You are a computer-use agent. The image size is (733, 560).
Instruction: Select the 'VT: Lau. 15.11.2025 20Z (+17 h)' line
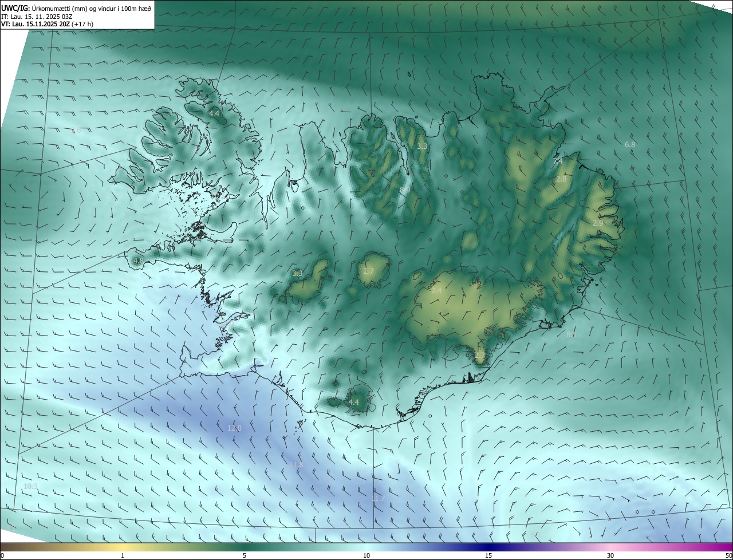click(x=47, y=24)
